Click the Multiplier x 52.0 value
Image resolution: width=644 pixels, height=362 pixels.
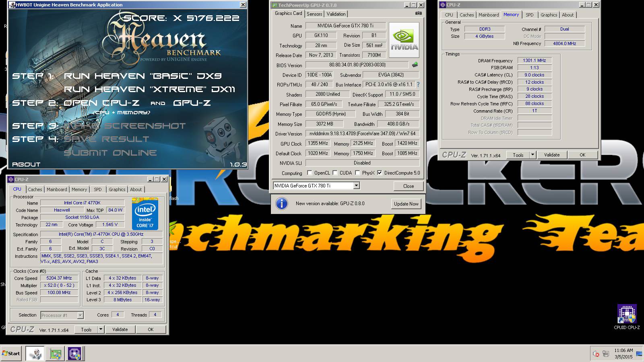(x=59, y=285)
